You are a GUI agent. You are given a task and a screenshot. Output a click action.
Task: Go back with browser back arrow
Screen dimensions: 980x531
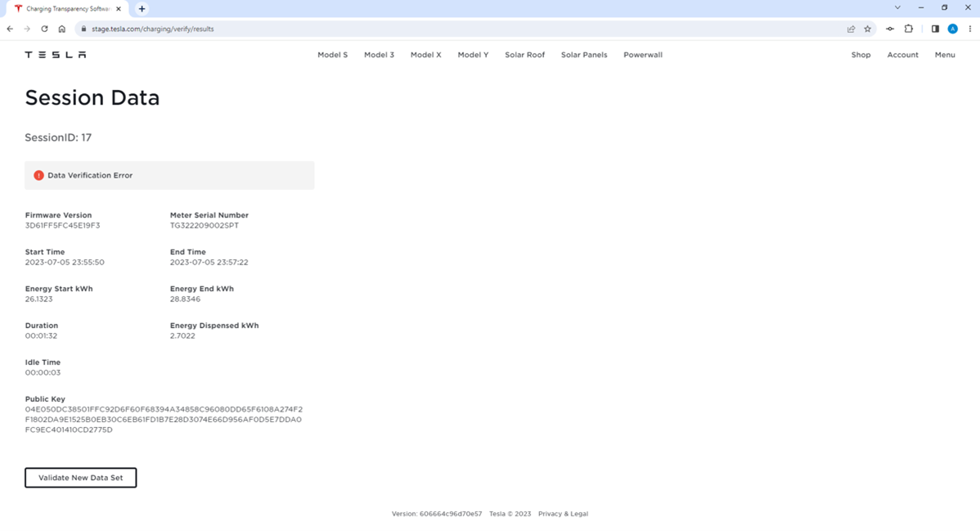10,29
